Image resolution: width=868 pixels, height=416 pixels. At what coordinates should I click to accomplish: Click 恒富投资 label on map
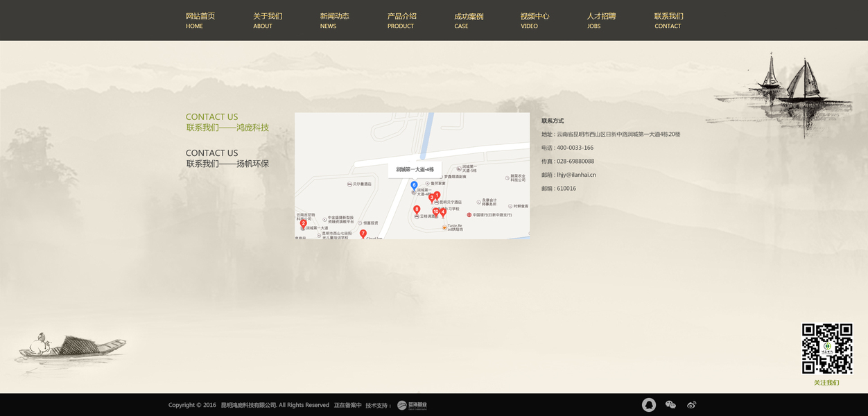tap(371, 223)
